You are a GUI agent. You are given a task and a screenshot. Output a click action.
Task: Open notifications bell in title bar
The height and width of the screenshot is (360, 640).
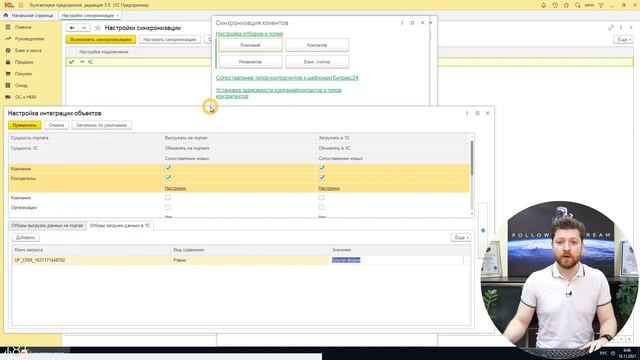pyautogui.click(x=544, y=5)
